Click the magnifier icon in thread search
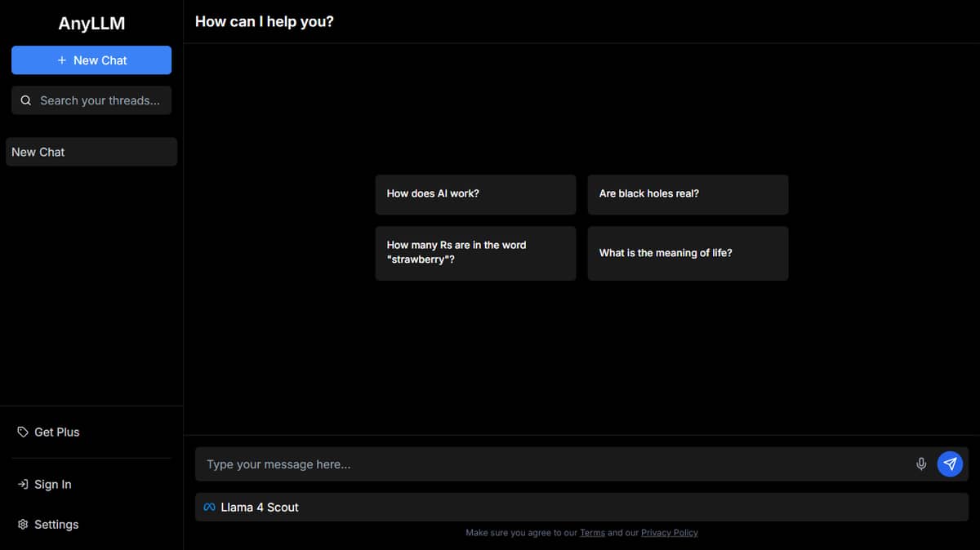This screenshot has height=550, width=980. click(x=26, y=100)
